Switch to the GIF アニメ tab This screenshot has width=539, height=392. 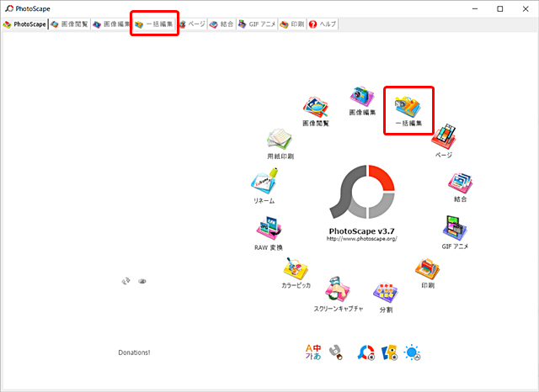[257, 24]
